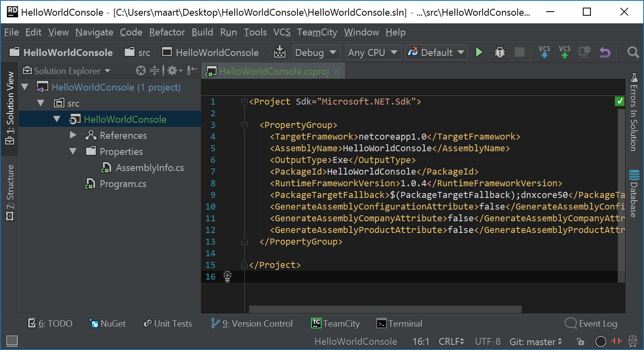644x350 pixels.
Task: Toggle the 1: Solution View side tab
Action: 10,109
